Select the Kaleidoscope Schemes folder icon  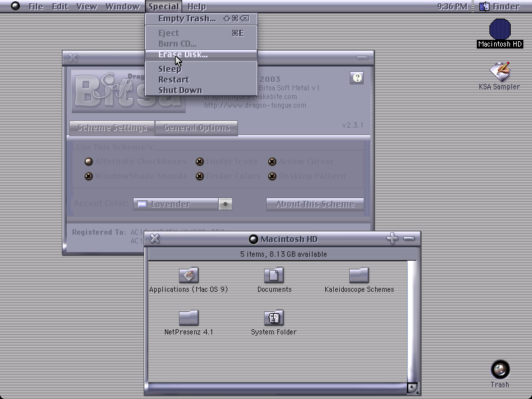point(359,275)
